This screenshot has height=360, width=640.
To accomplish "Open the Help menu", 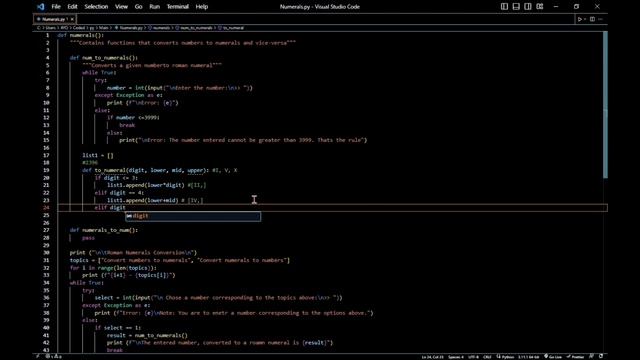I will click(x=202, y=7).
